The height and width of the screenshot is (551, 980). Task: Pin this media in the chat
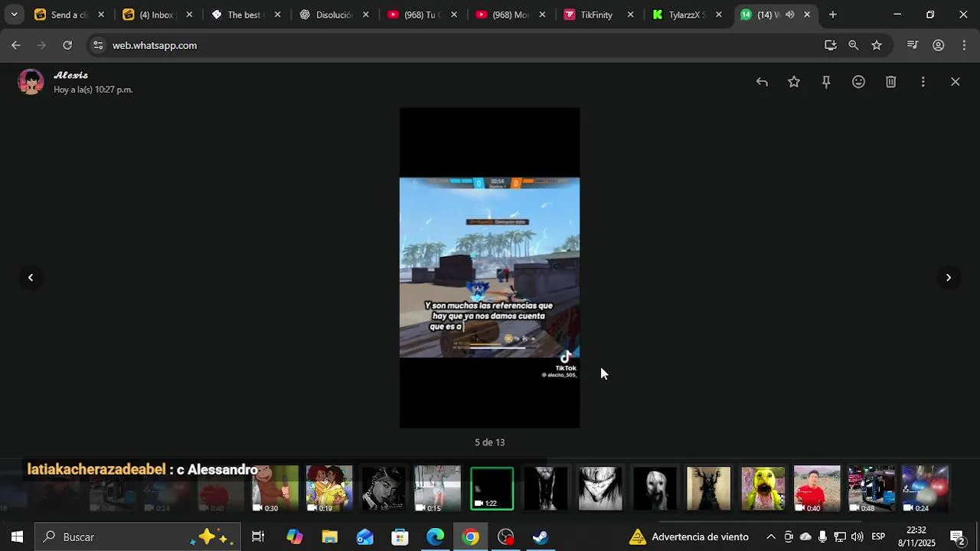826,82
